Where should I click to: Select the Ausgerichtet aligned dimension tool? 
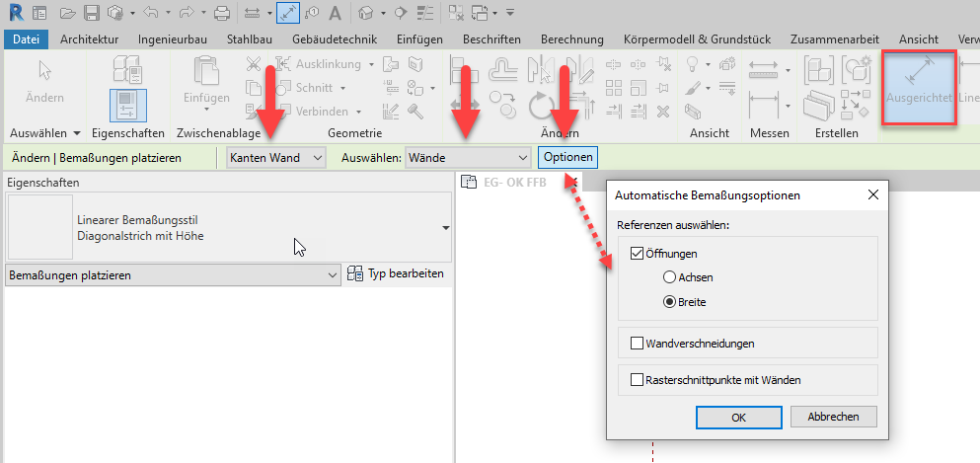(919, 87)
